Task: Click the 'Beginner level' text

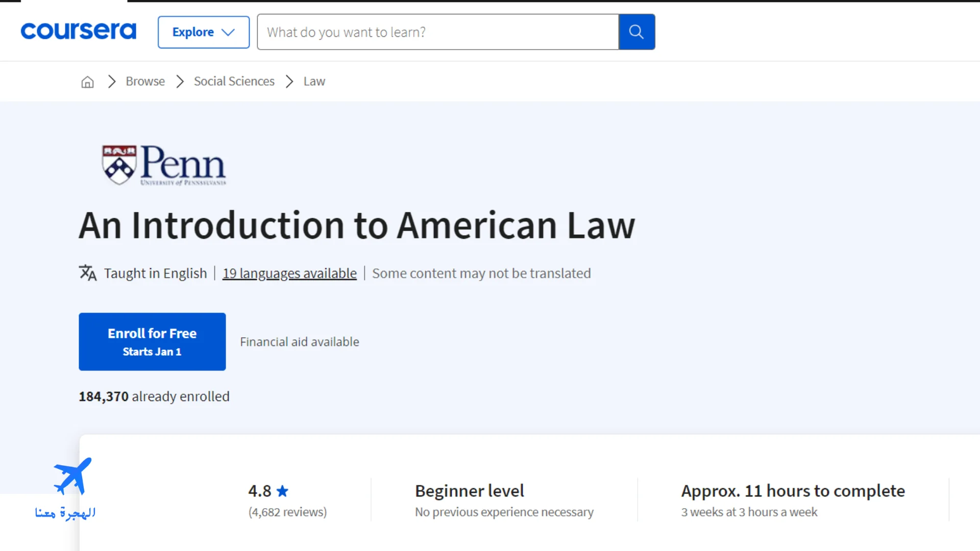Action: [470, 491]
